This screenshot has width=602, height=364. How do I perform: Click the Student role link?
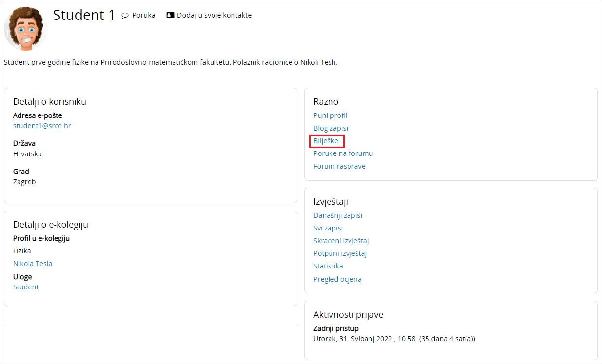coord(26,287)
